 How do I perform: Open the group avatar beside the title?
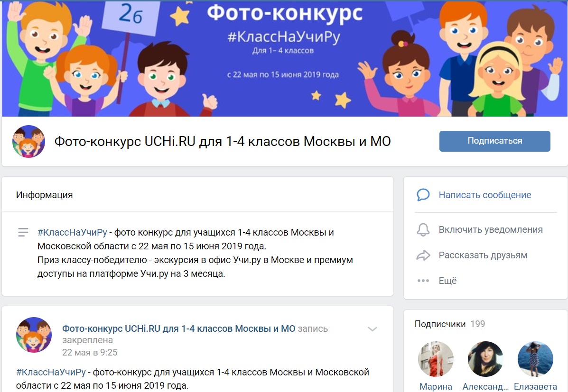28,142
